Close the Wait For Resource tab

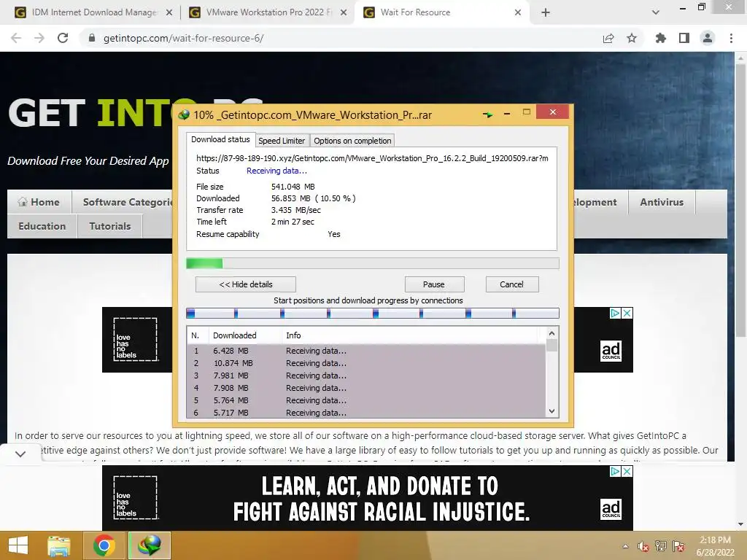click(x=518, y=12)
